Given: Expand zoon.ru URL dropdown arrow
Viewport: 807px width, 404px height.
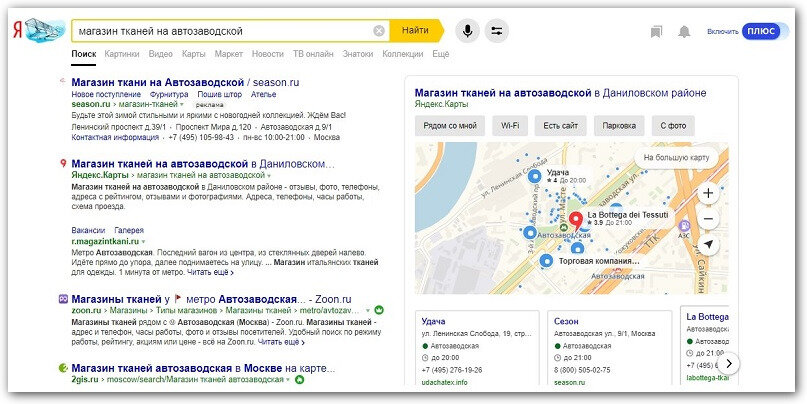Looking at the screenshot, I should (x=368, y=311).
